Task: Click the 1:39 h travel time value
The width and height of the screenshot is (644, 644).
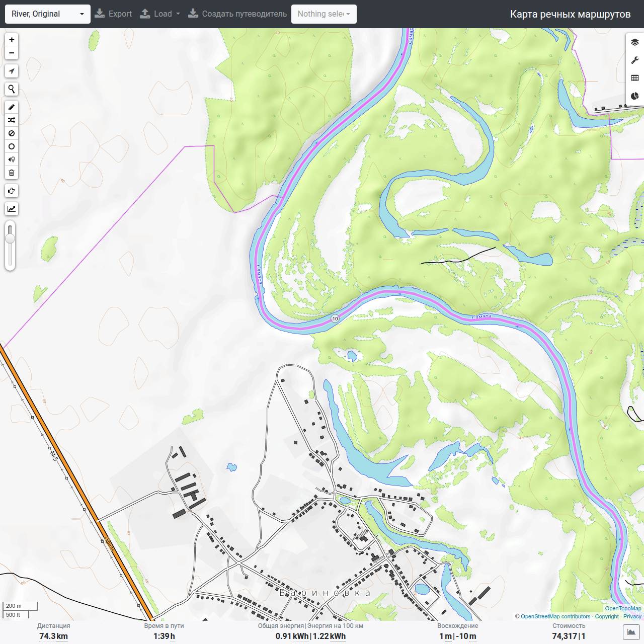Action: point(164,636)
